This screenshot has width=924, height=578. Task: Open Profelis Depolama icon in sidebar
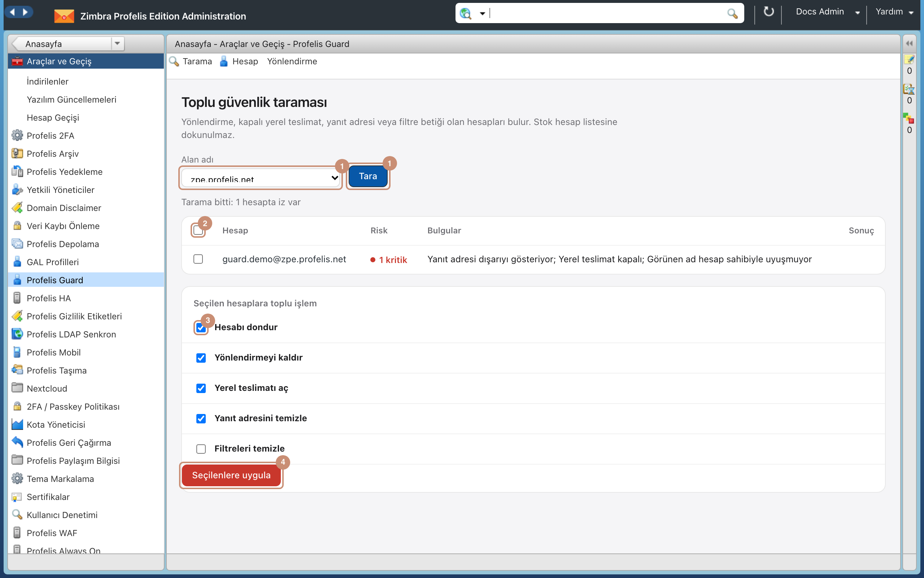click(17, 244)
